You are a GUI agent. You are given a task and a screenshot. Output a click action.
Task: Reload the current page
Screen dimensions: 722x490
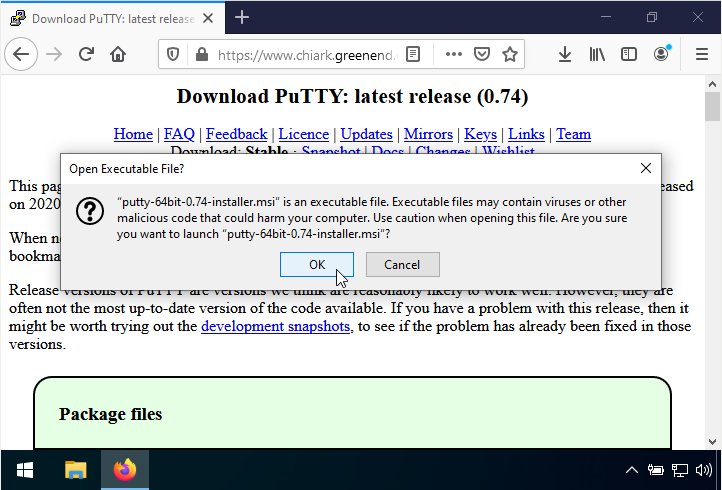coord(86,54)
